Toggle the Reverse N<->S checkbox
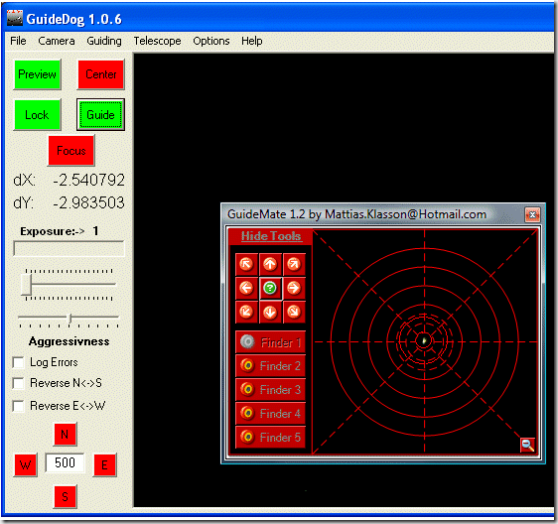 [18, 383]
